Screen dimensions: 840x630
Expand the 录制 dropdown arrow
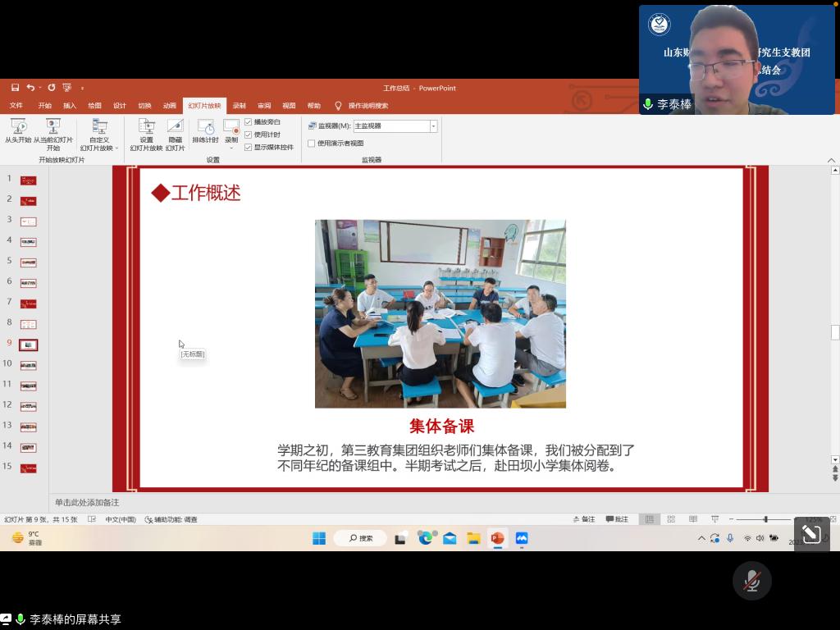(x=231, y=148)
